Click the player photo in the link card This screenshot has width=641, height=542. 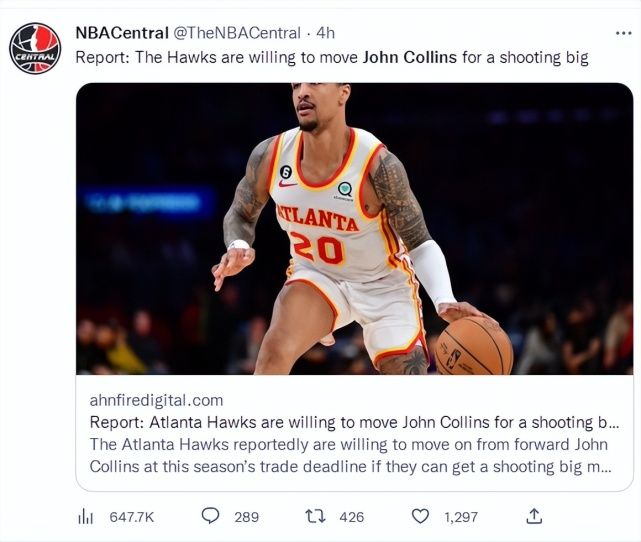(x=354, y=228)
